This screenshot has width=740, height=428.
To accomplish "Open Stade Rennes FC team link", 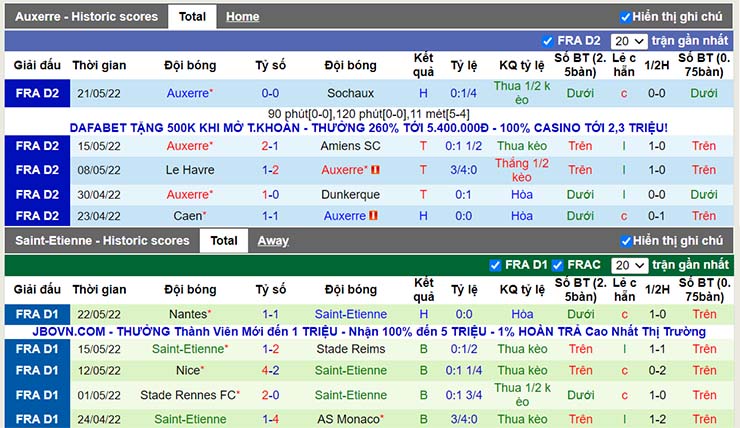I will 190,395.
